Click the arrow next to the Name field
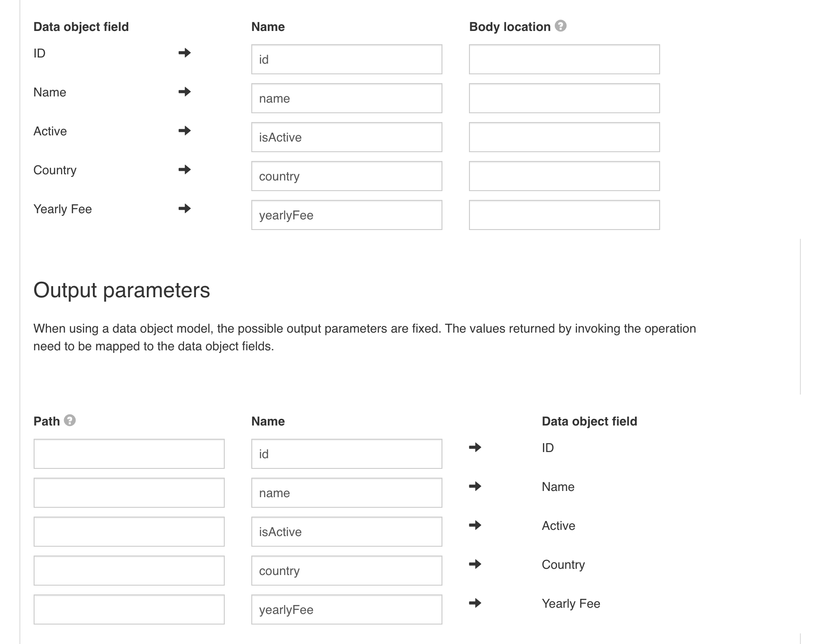 click(184, 92)
